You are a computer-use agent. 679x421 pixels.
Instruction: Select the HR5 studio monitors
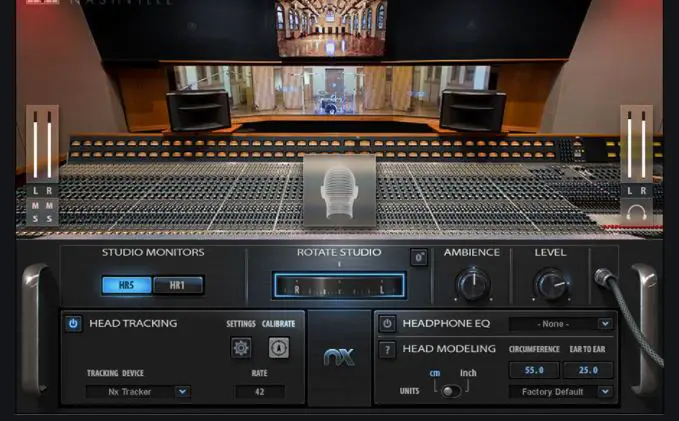tap(126, 285)
